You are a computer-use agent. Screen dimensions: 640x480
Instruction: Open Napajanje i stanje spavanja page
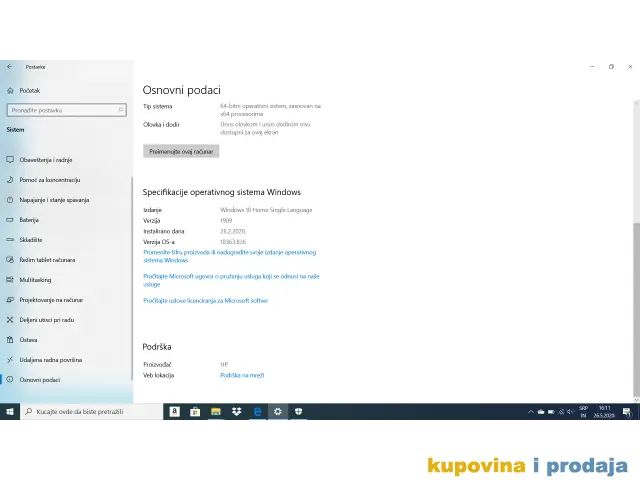tap(54, 200)
